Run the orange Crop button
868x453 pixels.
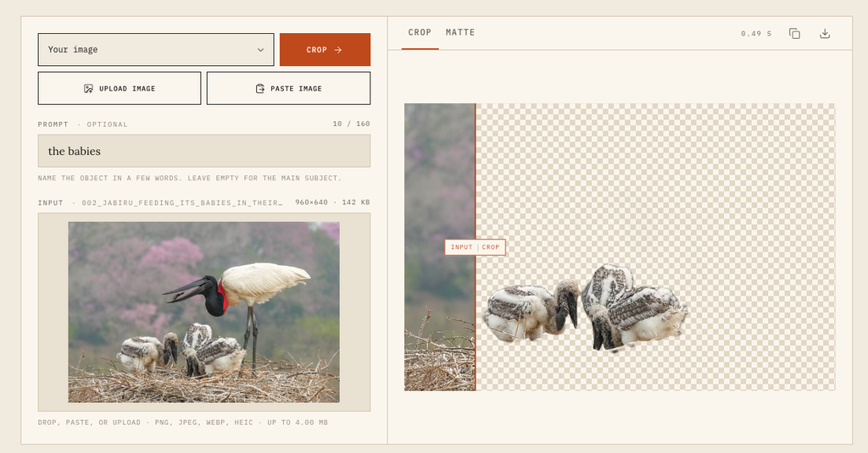[325, 50]
